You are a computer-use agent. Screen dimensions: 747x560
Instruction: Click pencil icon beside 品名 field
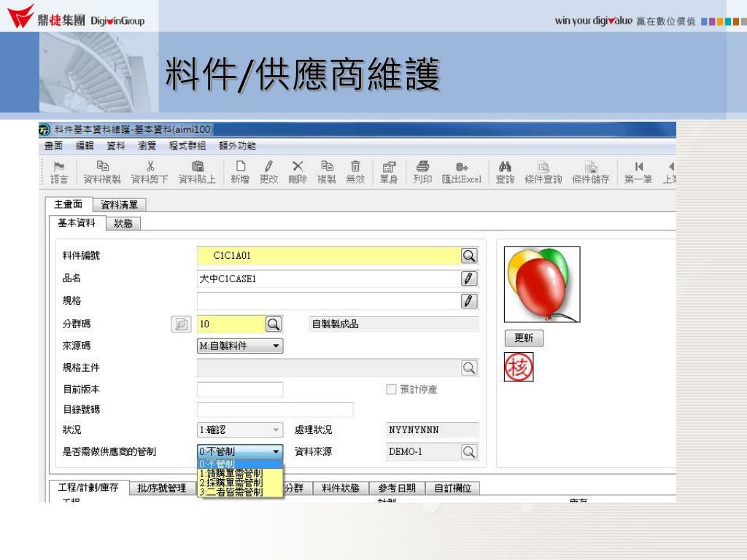tap(469, 279)
